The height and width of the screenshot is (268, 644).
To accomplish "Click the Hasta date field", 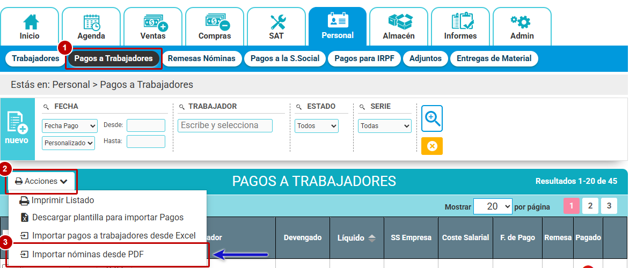I will [x=145, y=142].
